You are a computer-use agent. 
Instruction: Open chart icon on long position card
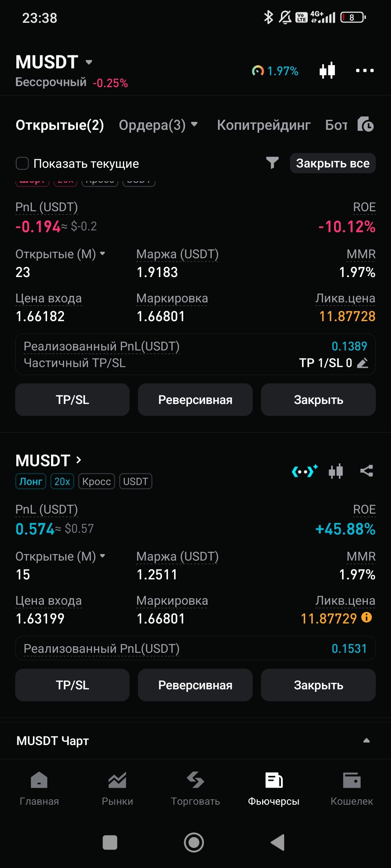click(x=336, y=471)
